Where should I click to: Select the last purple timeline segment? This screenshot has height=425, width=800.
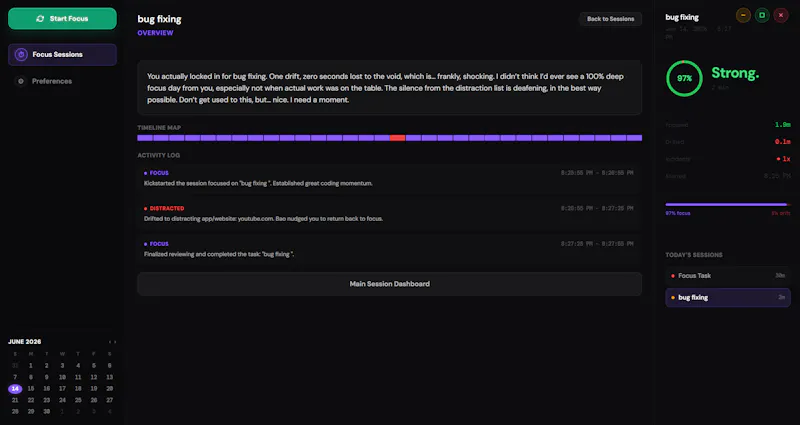[634, 138]
